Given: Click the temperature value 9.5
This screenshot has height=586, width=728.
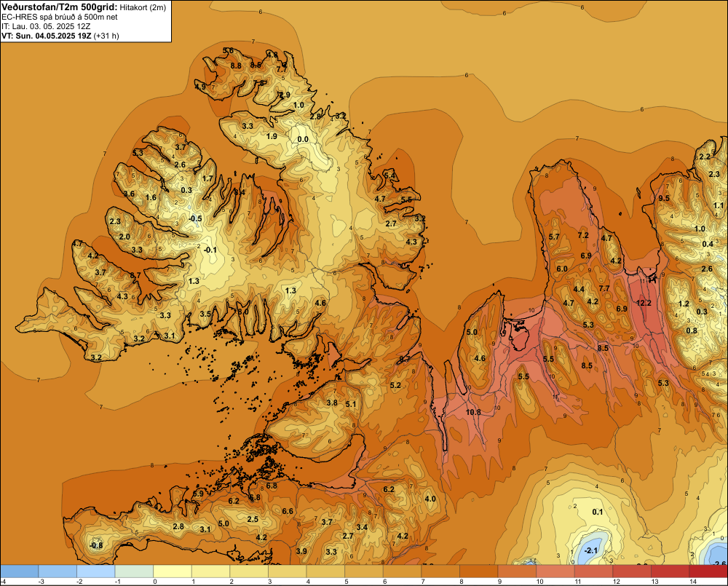Looking at the screenshot, I should (664, 198).
